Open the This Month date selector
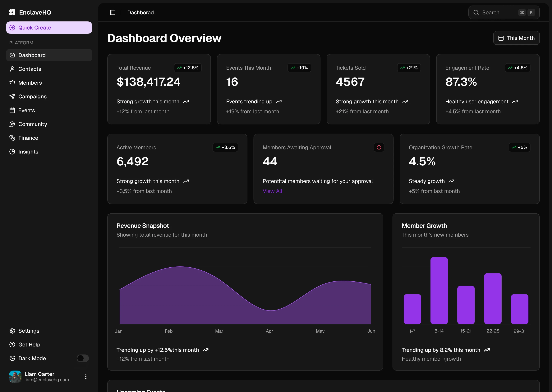Screen dimensions: 552x392 516,38
